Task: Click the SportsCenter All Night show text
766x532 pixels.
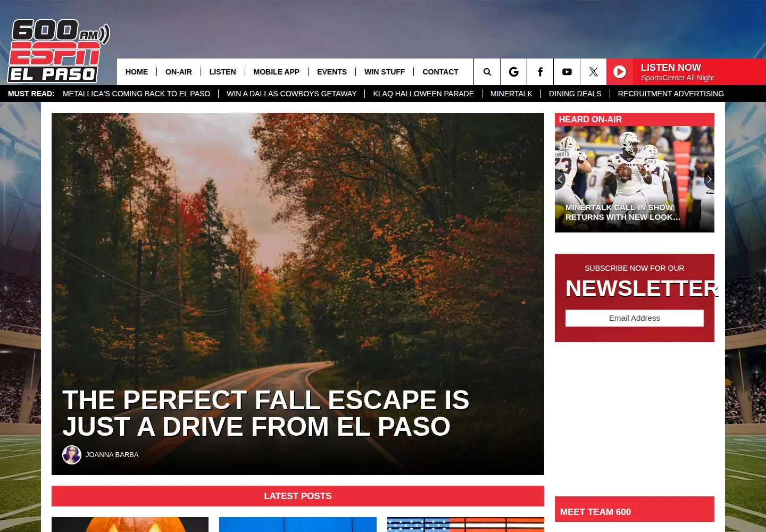Action: [x=677, y=78]
